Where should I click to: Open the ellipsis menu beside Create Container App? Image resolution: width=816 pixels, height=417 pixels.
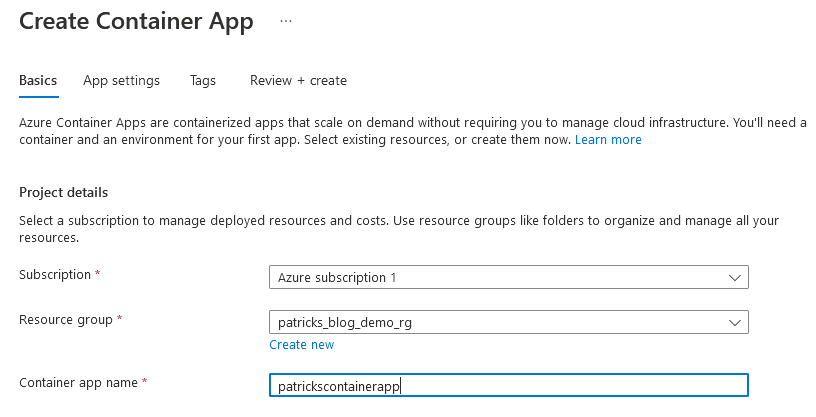[286, 21]
